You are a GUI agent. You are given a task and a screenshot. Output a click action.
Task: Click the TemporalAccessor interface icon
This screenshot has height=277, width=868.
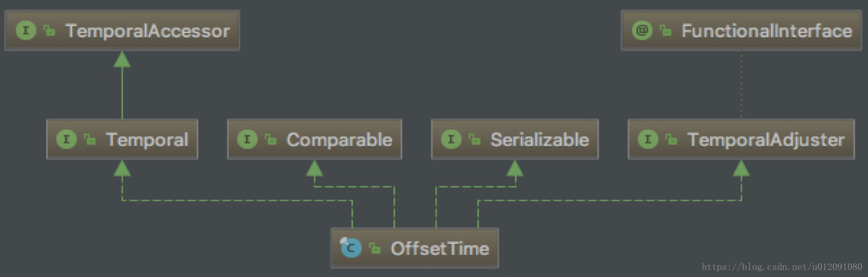click(26, 31)
